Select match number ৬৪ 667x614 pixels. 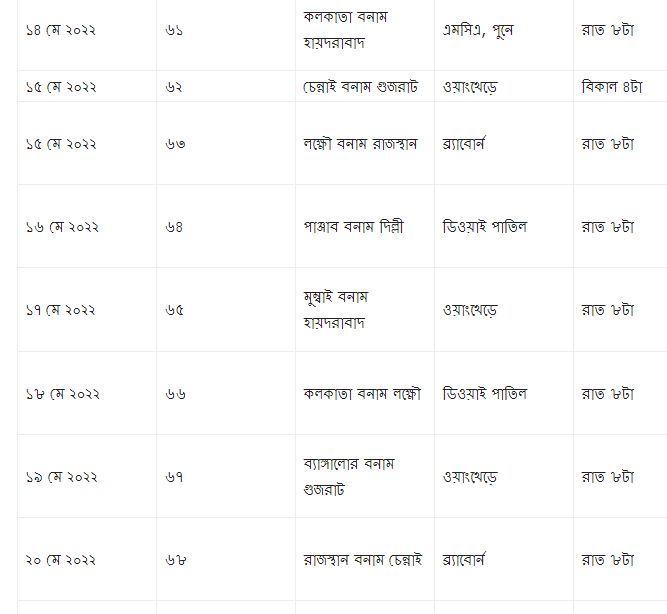(176, 227)
